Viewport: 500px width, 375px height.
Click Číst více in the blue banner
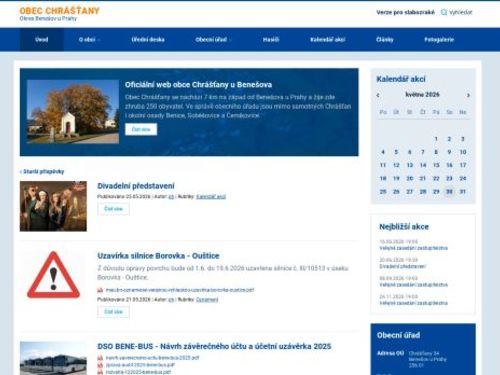pyautogui.click(x=141, y=129)
